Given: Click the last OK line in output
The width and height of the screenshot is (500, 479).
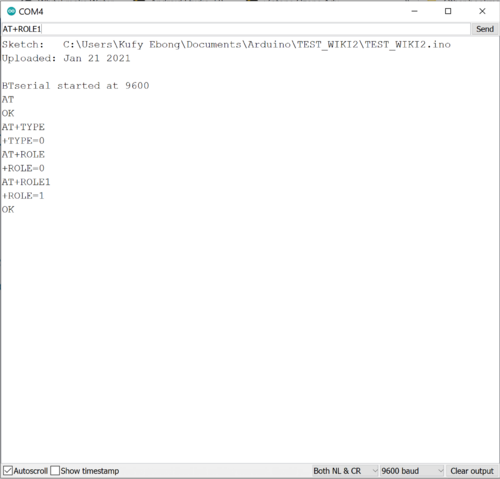Looking at the screenshot, I should click(8, 209).
